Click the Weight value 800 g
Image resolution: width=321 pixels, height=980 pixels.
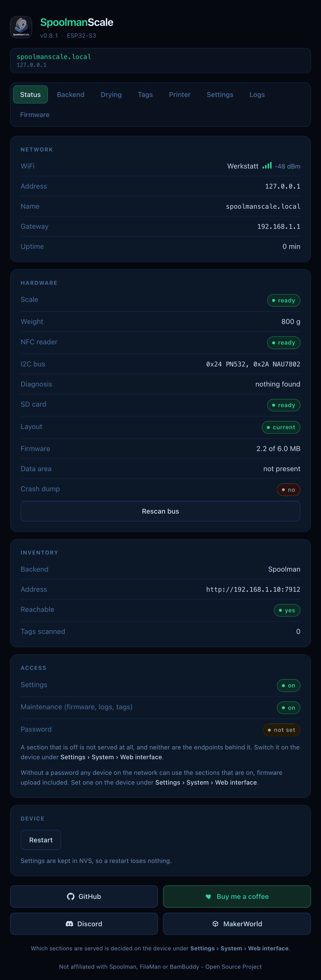(x=291, y=321)
